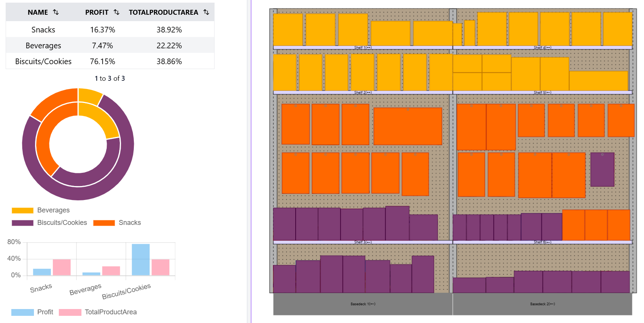Toggle Snacks series in the donut legend
644x323 pixels.
(x=117, y=223)
